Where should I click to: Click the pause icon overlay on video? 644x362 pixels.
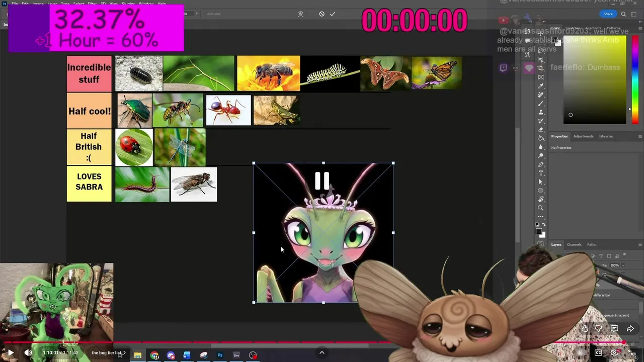[x=322, y=181]
